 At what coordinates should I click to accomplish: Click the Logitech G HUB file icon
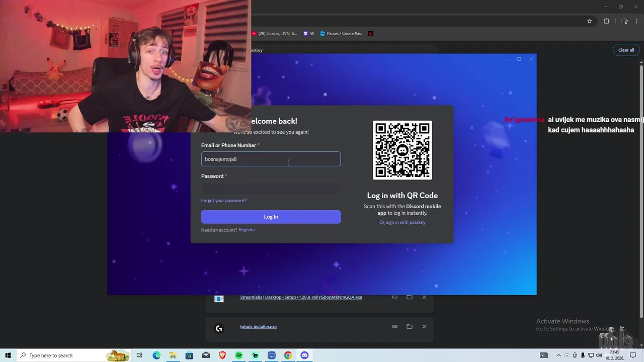(219, 328)
